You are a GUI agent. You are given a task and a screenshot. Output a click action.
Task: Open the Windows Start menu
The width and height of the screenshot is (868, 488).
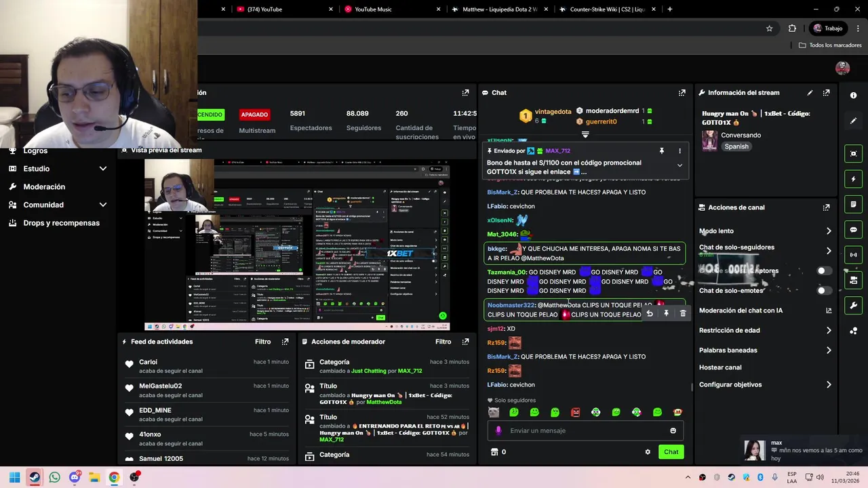tap(14, 477)
